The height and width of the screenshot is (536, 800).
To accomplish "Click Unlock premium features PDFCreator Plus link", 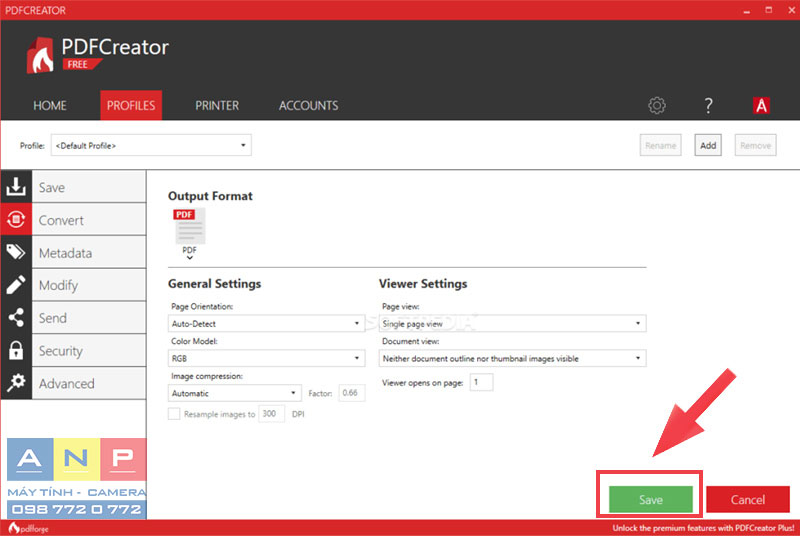I will tap(704, 528).
